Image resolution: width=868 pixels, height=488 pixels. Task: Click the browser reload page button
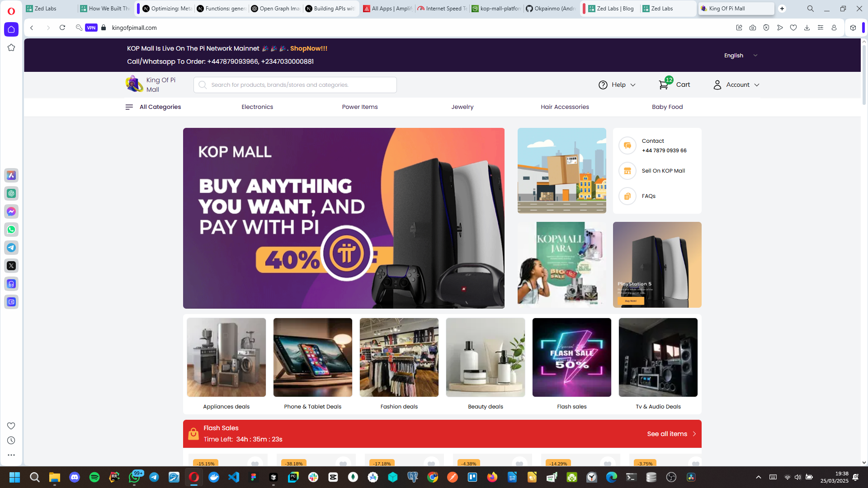point(62,28)
